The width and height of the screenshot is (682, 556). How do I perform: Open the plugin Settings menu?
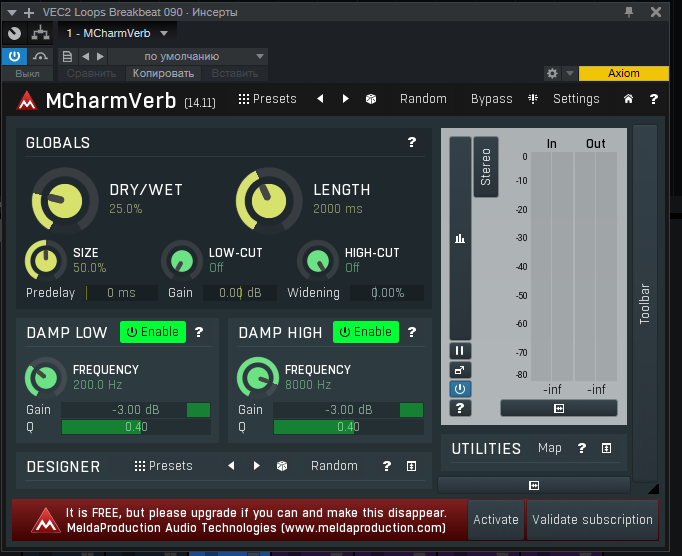click(576, 99)
